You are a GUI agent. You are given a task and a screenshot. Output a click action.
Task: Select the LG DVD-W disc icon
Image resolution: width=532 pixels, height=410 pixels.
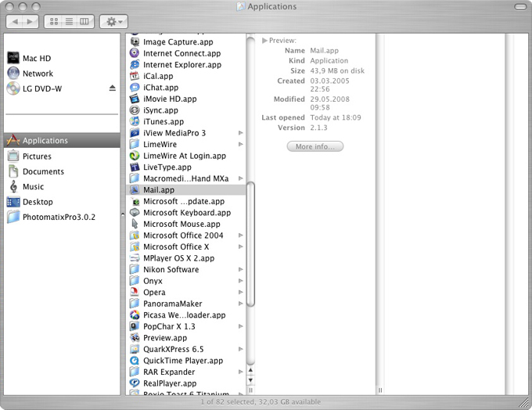tap(13, 88)
